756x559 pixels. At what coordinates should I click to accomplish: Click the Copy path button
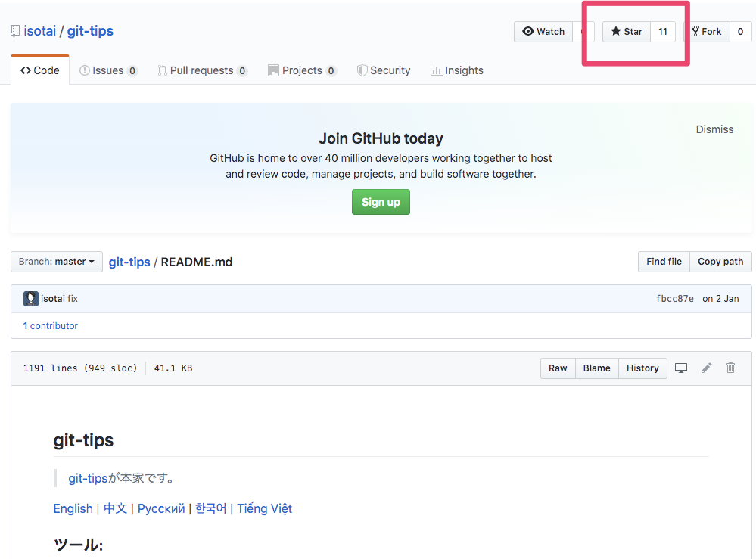[720, 262]
